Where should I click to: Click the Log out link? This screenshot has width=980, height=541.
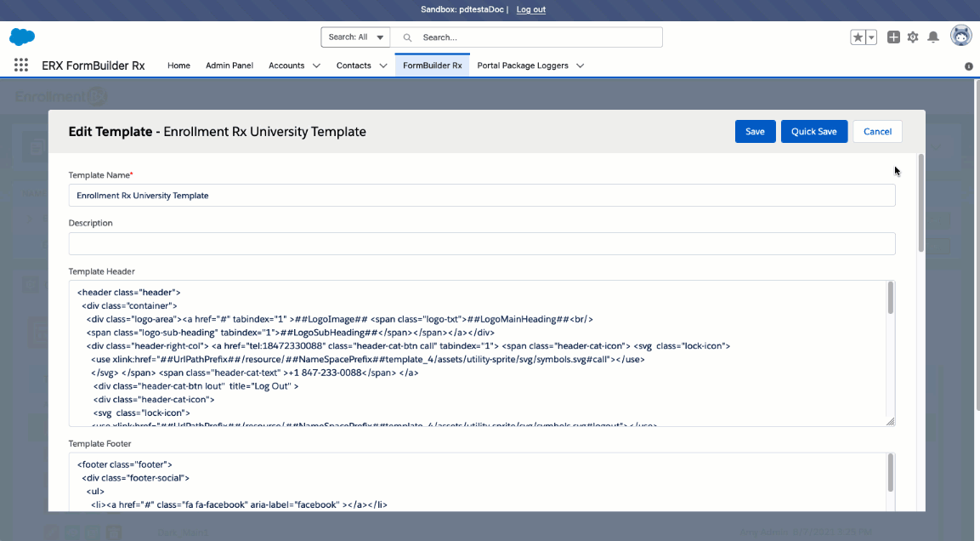(x=530, y=9)
